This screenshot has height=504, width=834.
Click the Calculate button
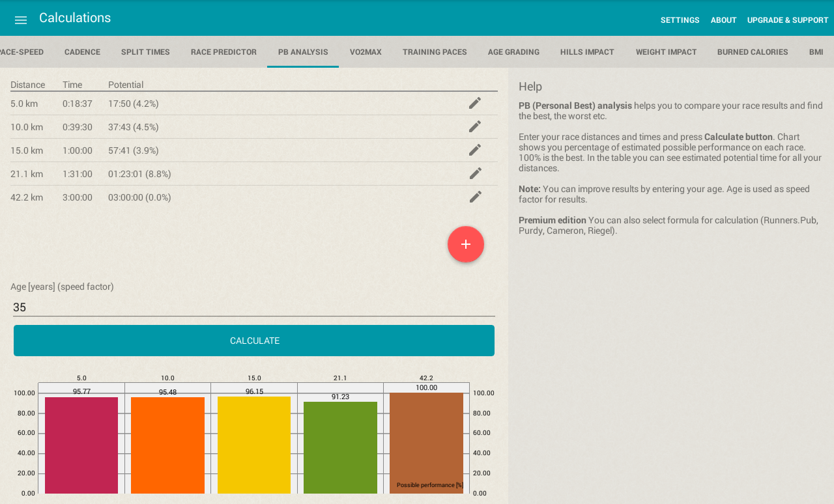pos(254,341)
